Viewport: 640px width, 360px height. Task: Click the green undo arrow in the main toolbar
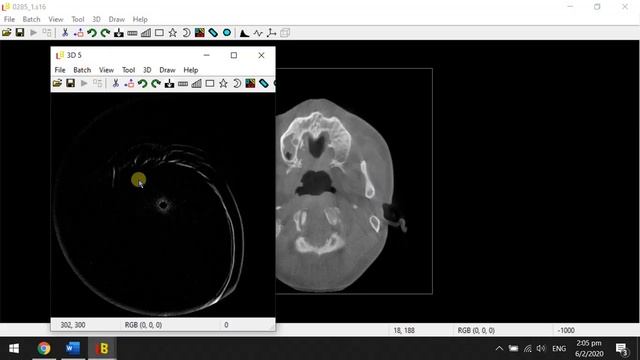click(x=92, y=33)
